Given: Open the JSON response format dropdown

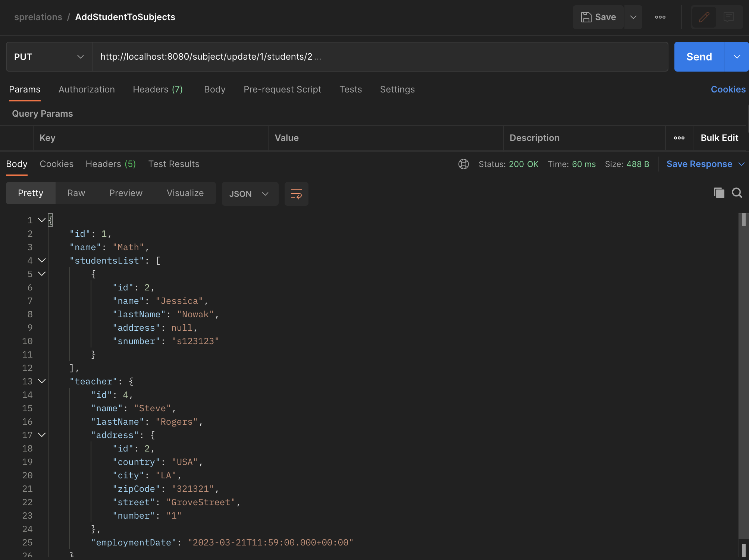Looking at the screenshot, I should click(250, 194).
